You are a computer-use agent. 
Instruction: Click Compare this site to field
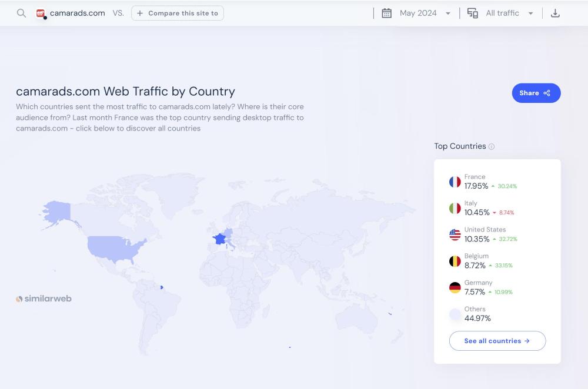[x=177, y=13]
